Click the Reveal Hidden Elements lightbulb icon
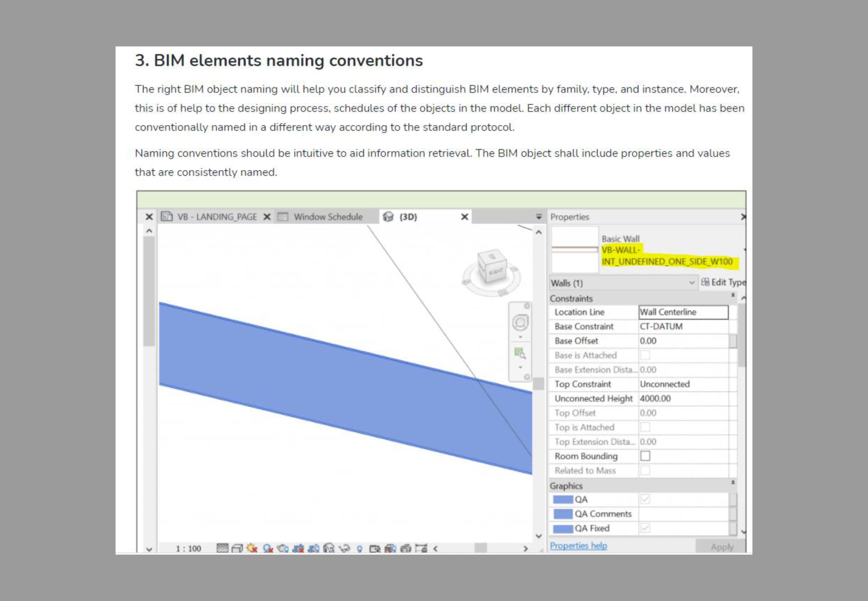The width and height of the screenshot is (868, 601). click(360, 549)
